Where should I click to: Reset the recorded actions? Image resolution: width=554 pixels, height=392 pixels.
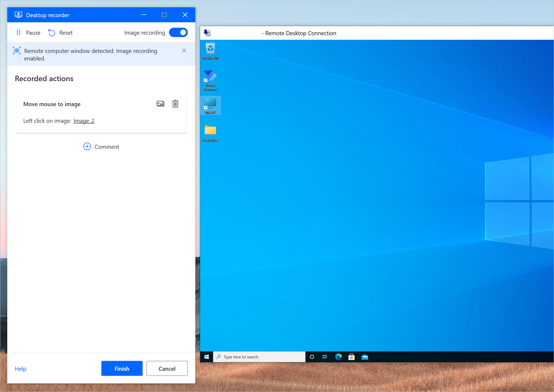(x=60, y=33)
